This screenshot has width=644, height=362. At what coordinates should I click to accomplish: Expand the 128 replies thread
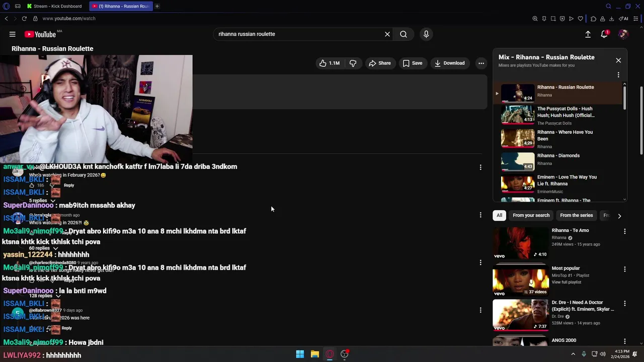[45, 296]
